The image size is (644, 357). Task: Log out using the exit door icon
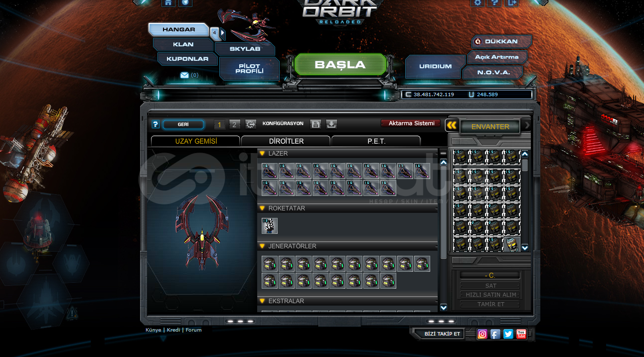[511, 2]
